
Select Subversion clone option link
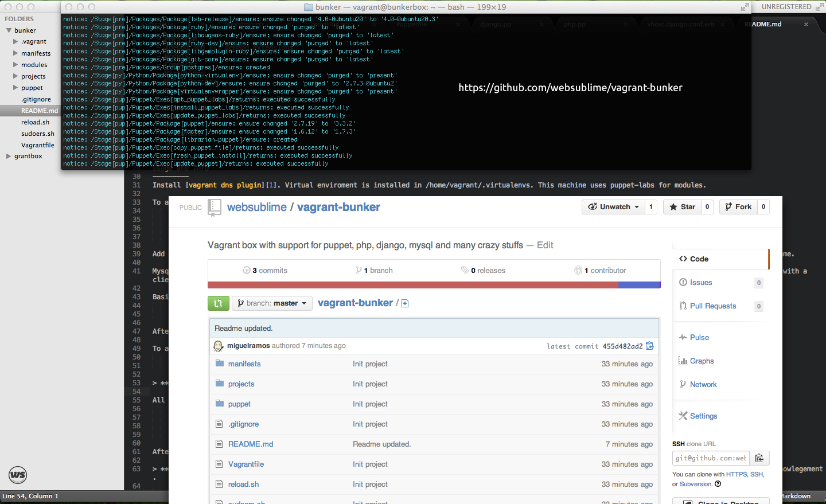point(696,484)
